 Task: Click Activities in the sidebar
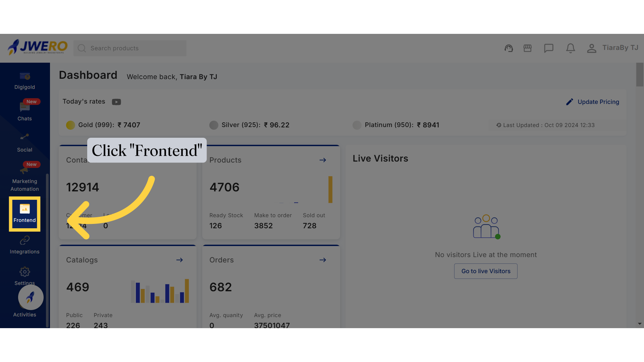tap(24, 315)
